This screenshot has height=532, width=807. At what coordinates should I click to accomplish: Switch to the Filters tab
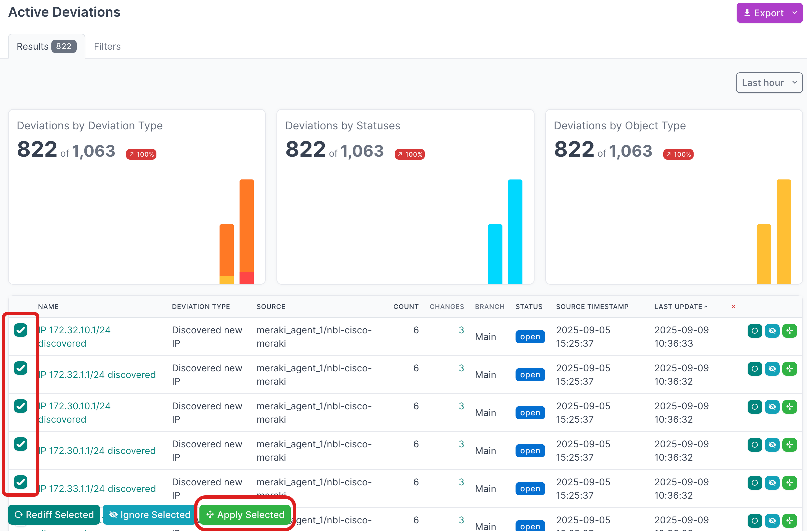(x=107, y=46)
